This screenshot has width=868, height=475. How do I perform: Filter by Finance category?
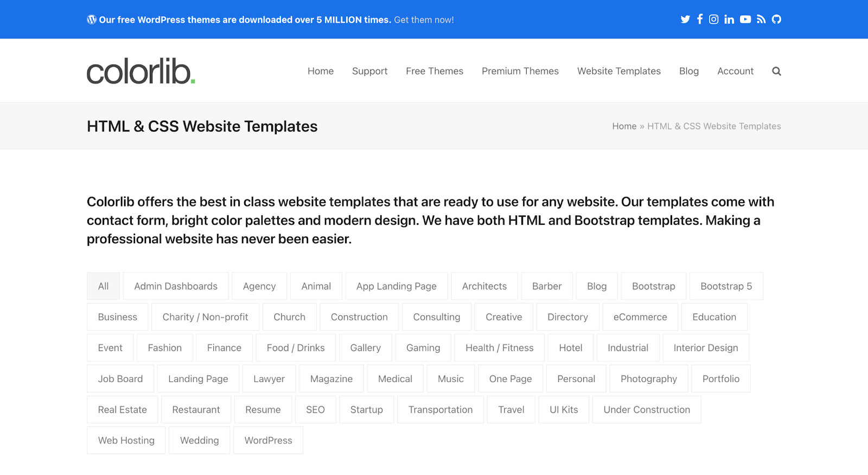tap(224, 348)
